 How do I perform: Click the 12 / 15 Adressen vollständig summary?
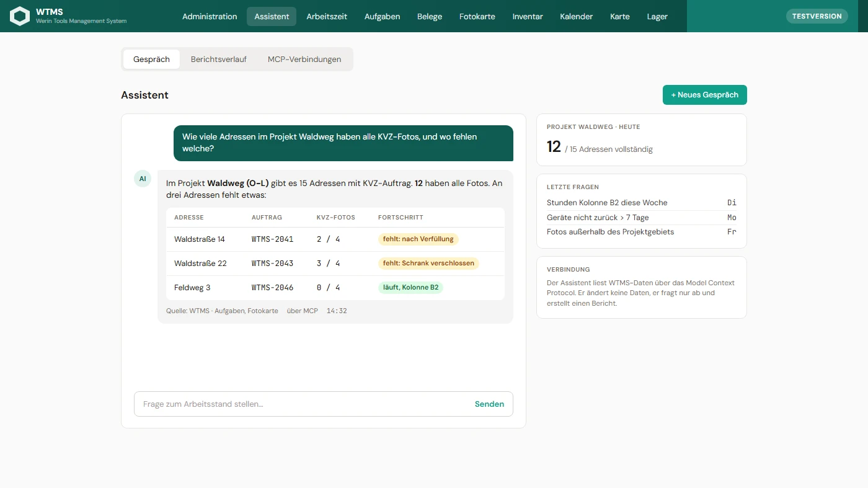tap(600, 148)
